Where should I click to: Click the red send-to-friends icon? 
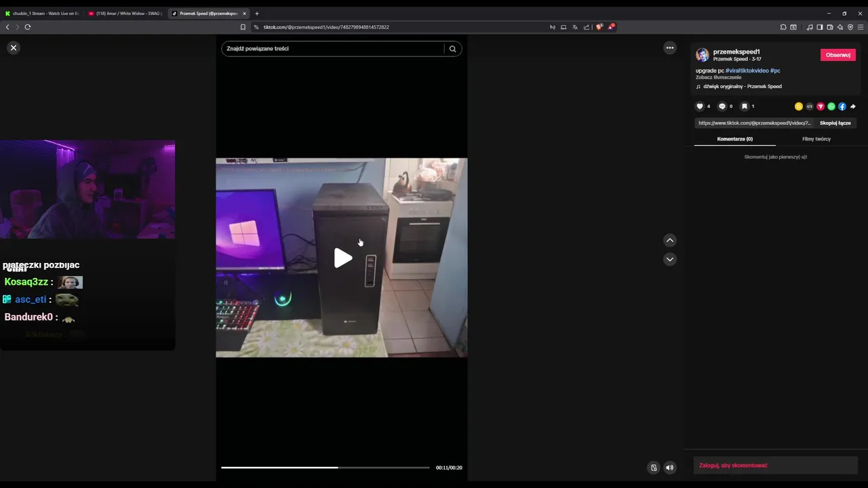point(821,106)
